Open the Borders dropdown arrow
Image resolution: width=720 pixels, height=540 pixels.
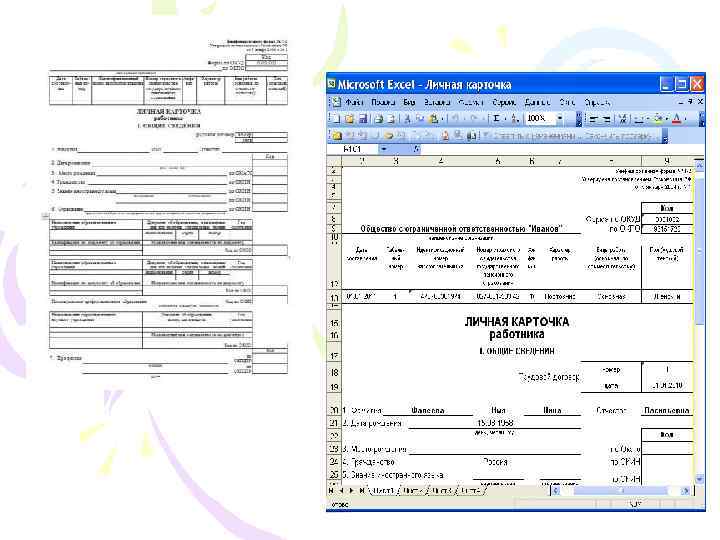click(x=648, y=119)
